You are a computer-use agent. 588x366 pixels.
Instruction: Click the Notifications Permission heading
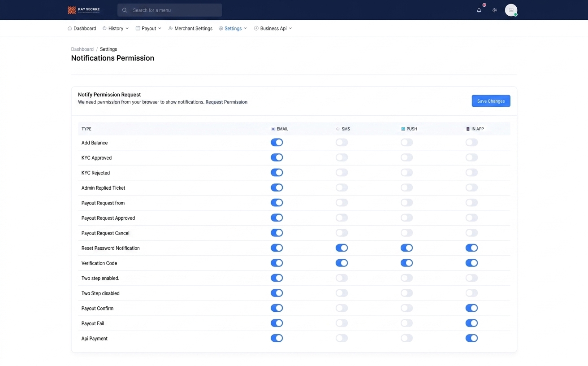(112, 58)
